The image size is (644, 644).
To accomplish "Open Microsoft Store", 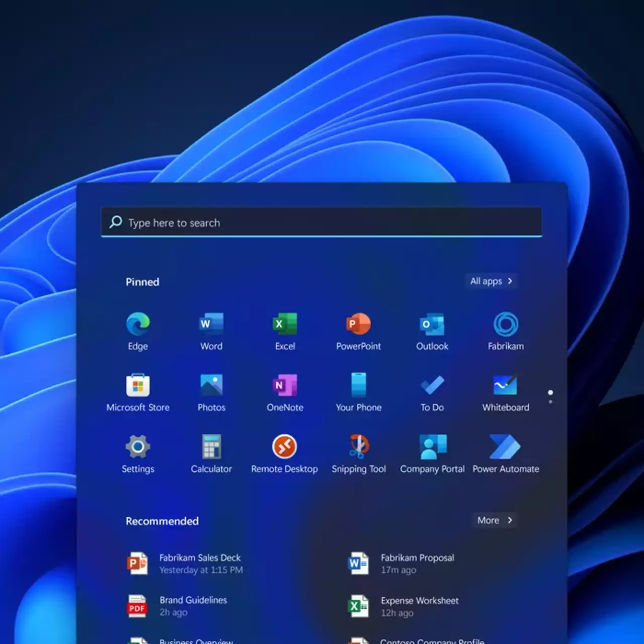I will (x=138, y=392).
